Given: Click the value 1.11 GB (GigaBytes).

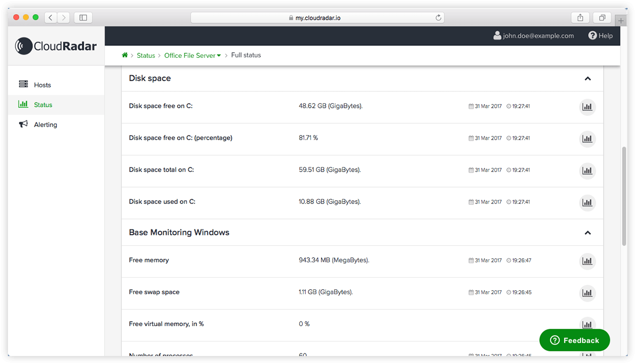Looking at the screenshot, I should (x=326, y=292).
